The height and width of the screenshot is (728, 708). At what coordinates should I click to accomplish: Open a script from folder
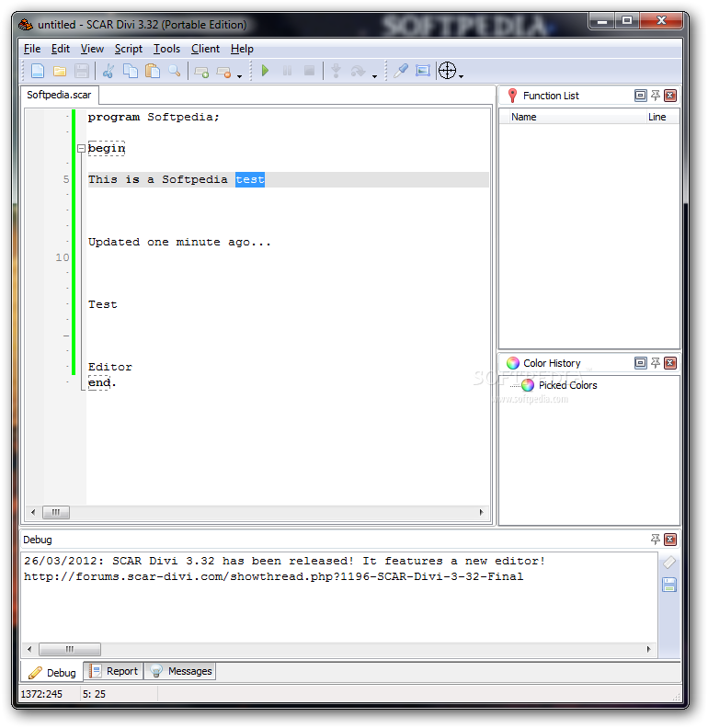pyautogui.click(x=60, y=71)
